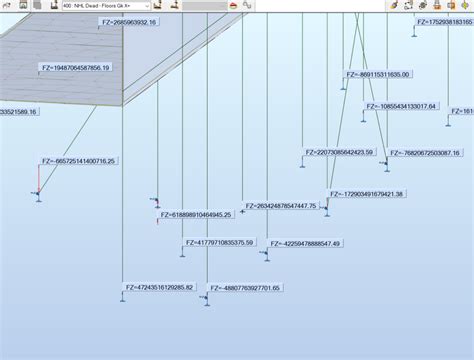The image size is (474, 360).
Task: Click the gray-and-orange box icon in the right toolbar
Action: click(451, 5)
